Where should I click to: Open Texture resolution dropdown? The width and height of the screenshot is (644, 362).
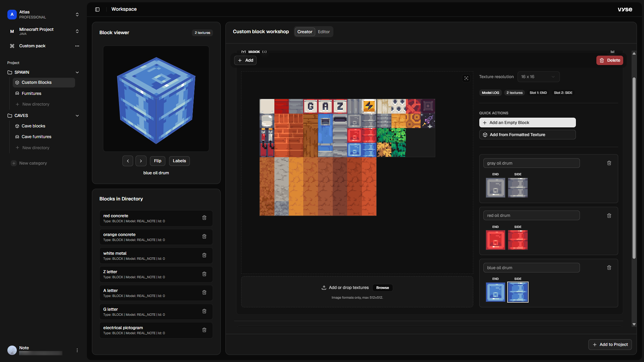[x=538, y=77]
